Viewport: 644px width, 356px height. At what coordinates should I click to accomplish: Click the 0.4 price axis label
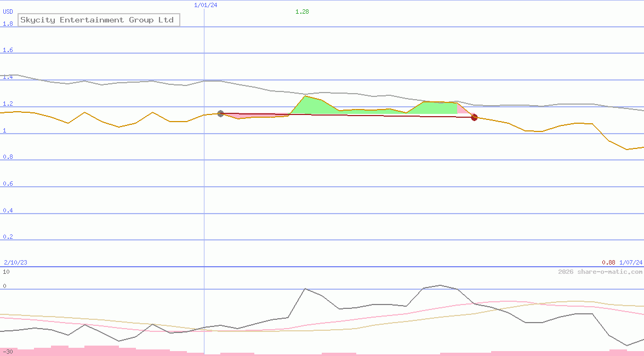[x=8, y=210]
